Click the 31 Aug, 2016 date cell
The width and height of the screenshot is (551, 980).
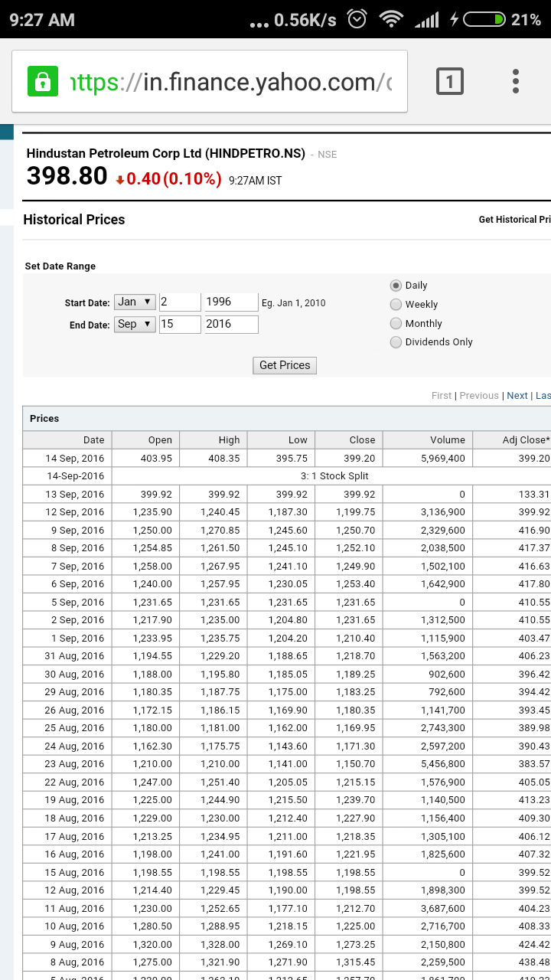pos(67,656)
